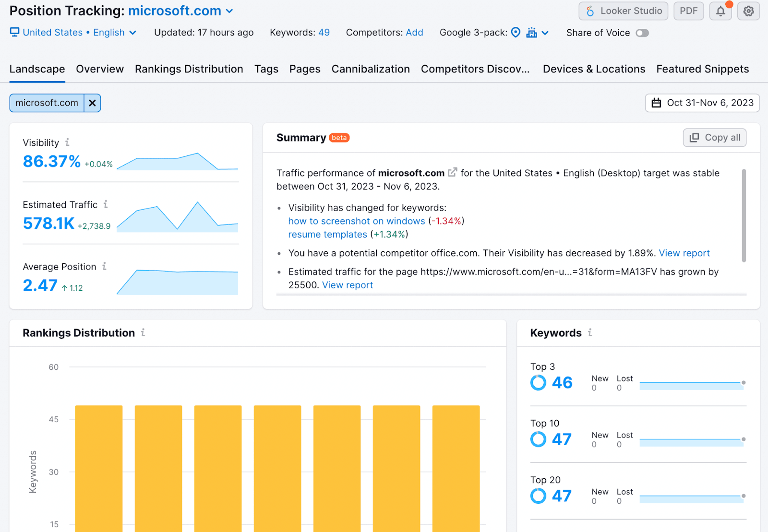Click the resume templates keyword link
The height and width of the screenshot is (532, 768).
click(x=327, y=235)
